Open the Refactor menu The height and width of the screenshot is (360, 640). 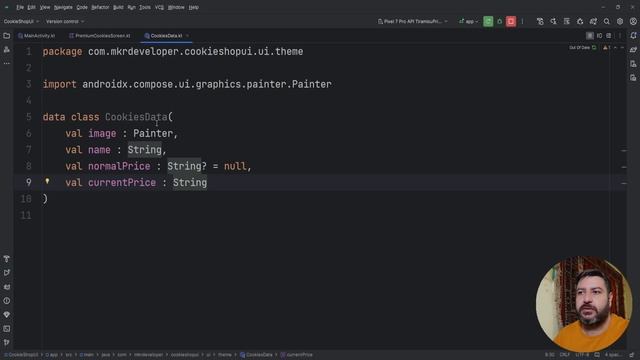100,7
